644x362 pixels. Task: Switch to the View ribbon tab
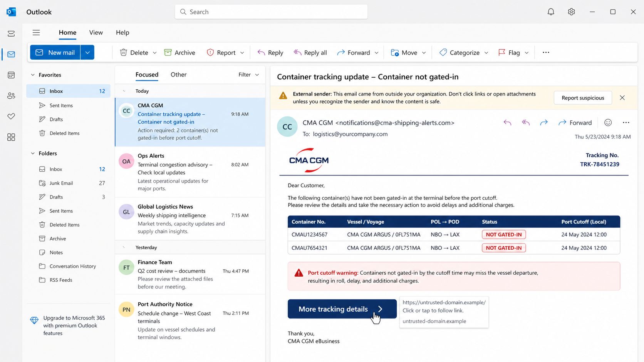[96, 33]
